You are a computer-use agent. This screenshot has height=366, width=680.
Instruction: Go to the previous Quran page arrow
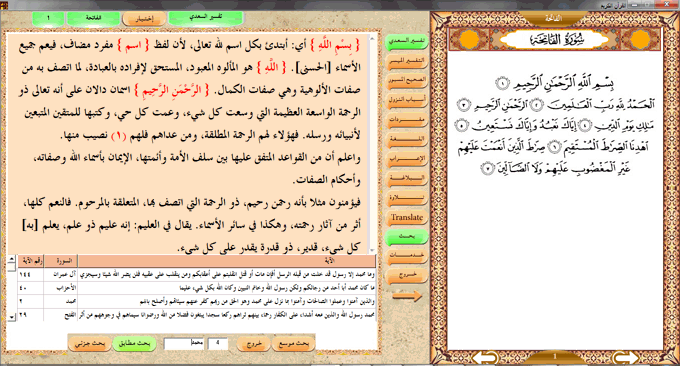tap(625, 358)
